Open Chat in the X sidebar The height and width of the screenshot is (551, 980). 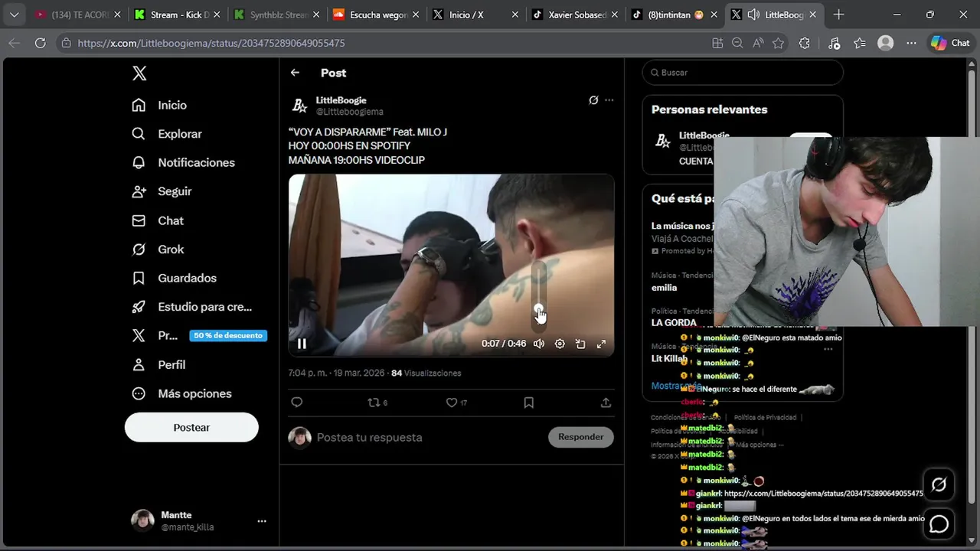[158, 220]
